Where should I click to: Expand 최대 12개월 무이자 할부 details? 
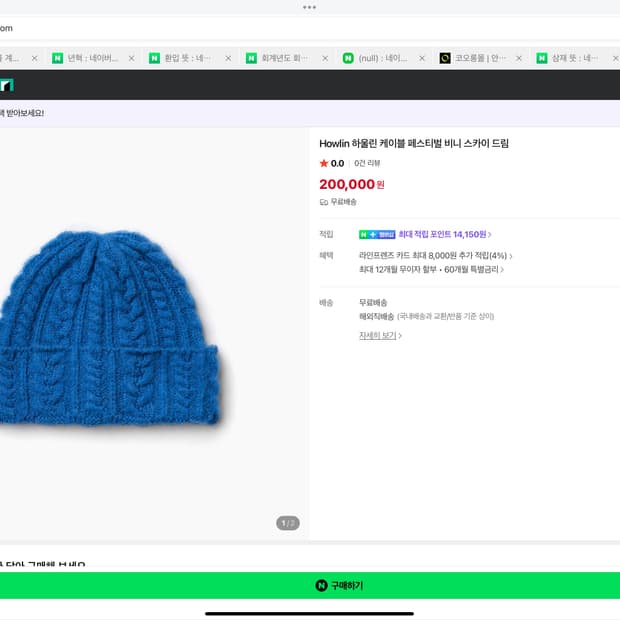pyautogui.click(x=431, y=270)
